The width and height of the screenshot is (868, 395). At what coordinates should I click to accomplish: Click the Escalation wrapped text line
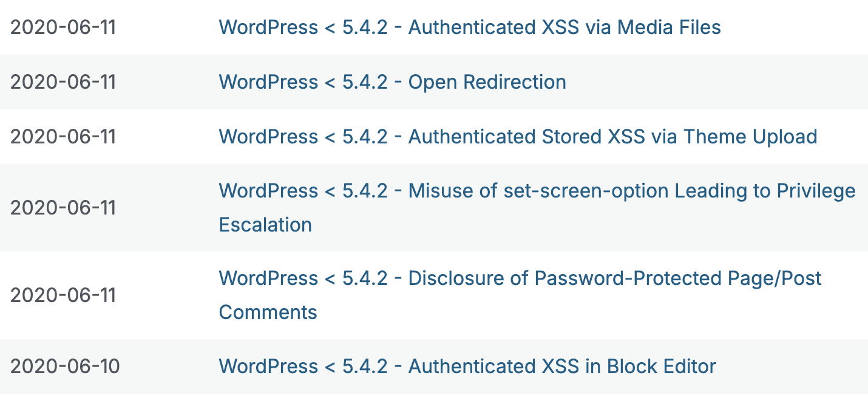[265, 225]
